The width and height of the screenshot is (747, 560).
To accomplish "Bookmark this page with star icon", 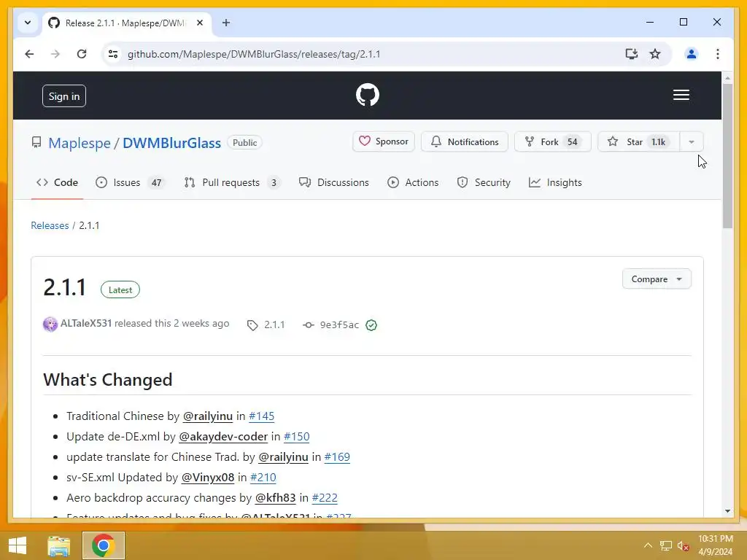I will click(x=655, y=54).
